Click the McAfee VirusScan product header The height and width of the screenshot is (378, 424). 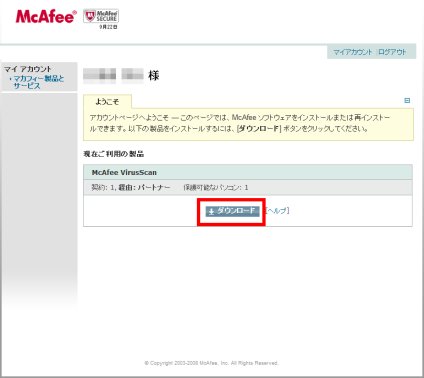tap(248, 172)
